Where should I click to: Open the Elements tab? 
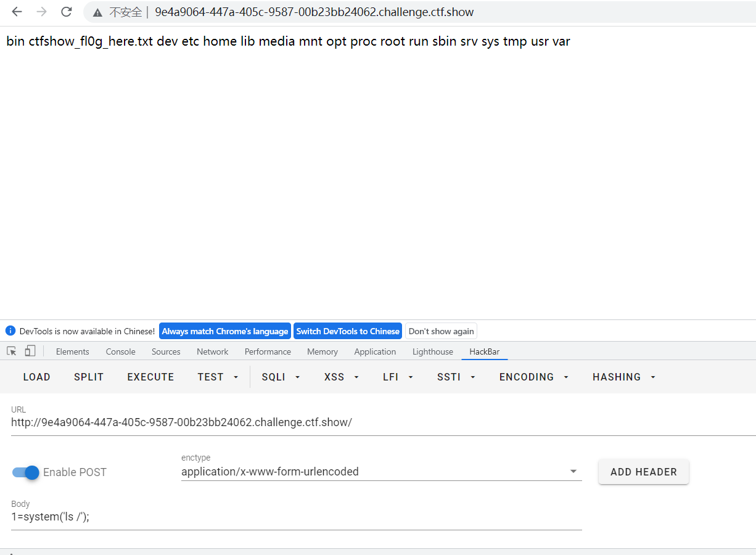point(73,351)
